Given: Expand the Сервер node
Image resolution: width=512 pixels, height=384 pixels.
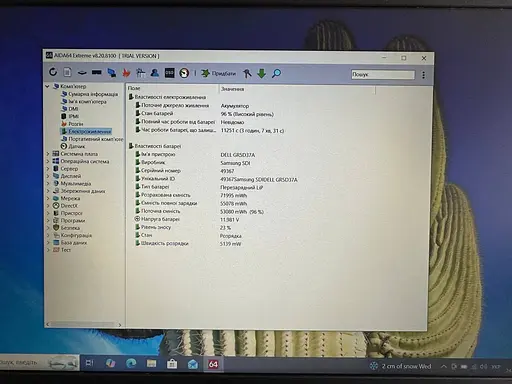Looking at the screenshot, I should [x=47, y=168].
